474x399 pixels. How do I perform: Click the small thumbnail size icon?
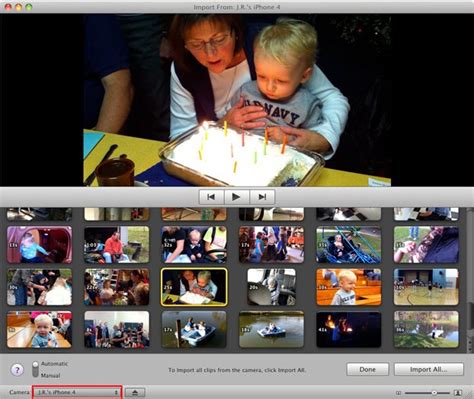pyautogui.click(x=398, y=393)
